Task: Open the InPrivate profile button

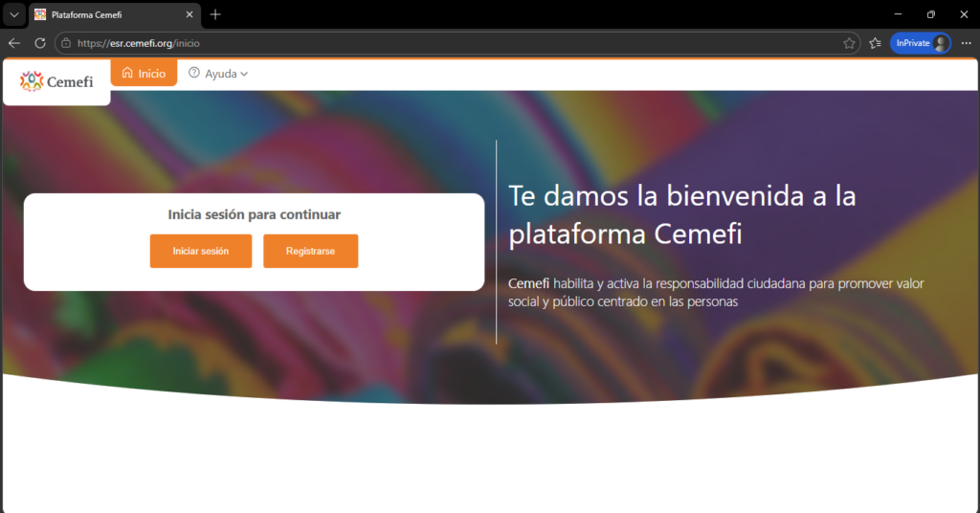Action: 920,43
